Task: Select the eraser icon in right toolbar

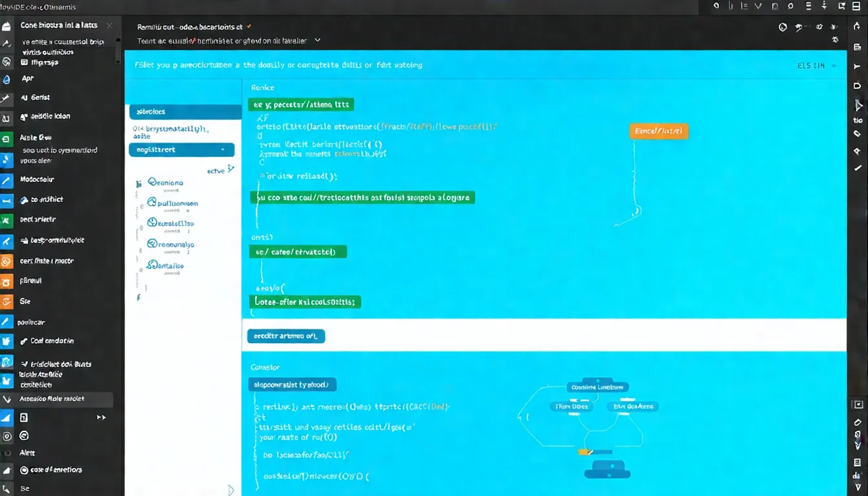Action: 857,134
